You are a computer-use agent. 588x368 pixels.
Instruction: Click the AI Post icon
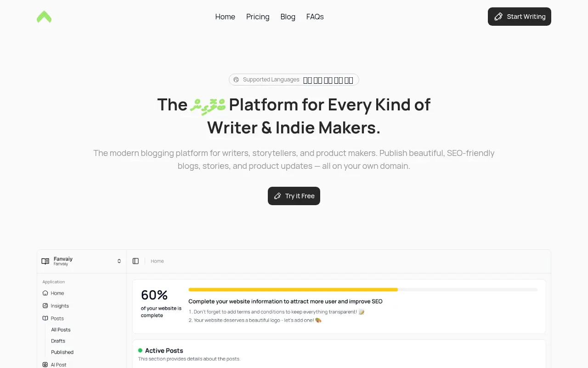click(x=45, y=365)
